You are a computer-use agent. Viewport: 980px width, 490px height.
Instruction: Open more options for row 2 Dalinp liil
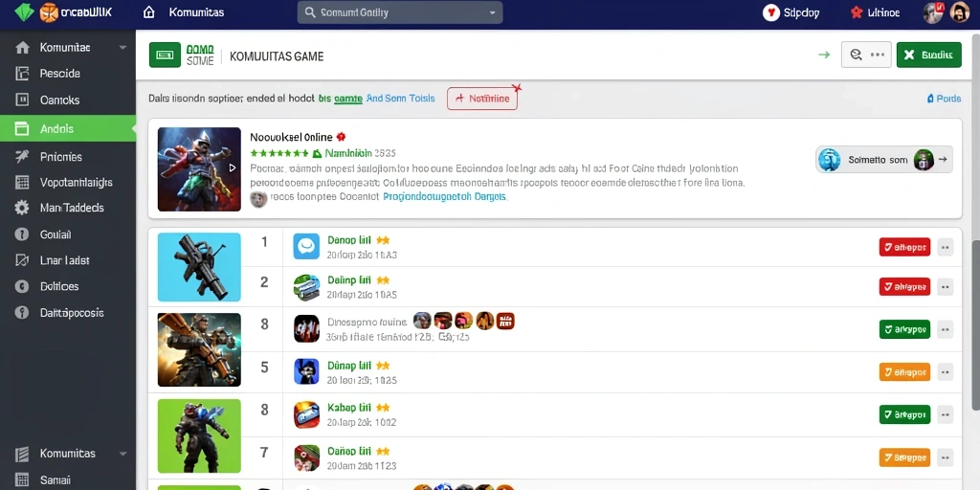[x=945, y=287]
